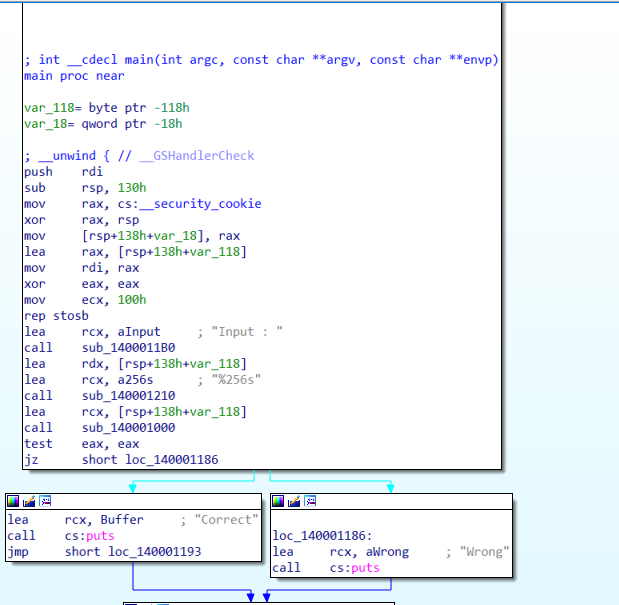The image size is (619, 605).
Task: Click the "Correct" string comment
Action: (x=226, y=520)
